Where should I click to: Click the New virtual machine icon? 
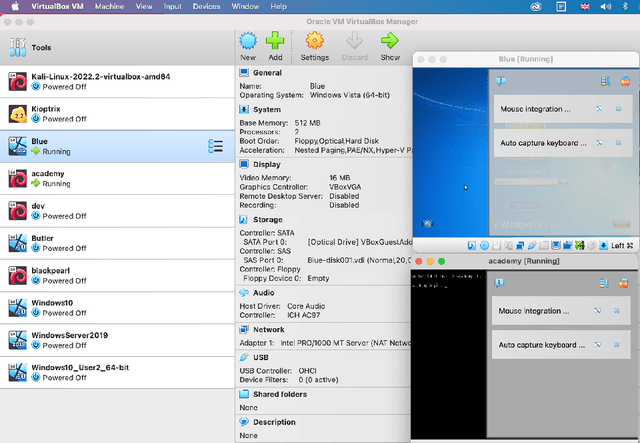[x=248, y=42]
